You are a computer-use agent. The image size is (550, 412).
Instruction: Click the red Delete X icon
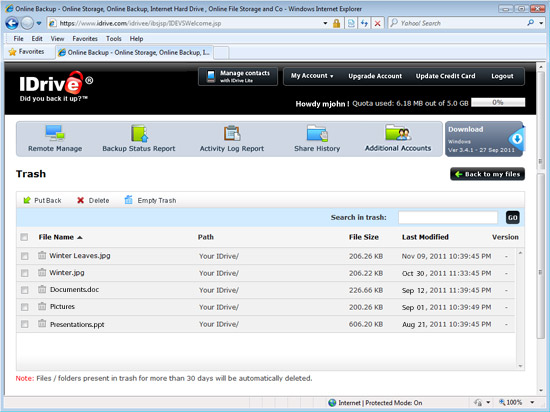[x=81, y=200]
